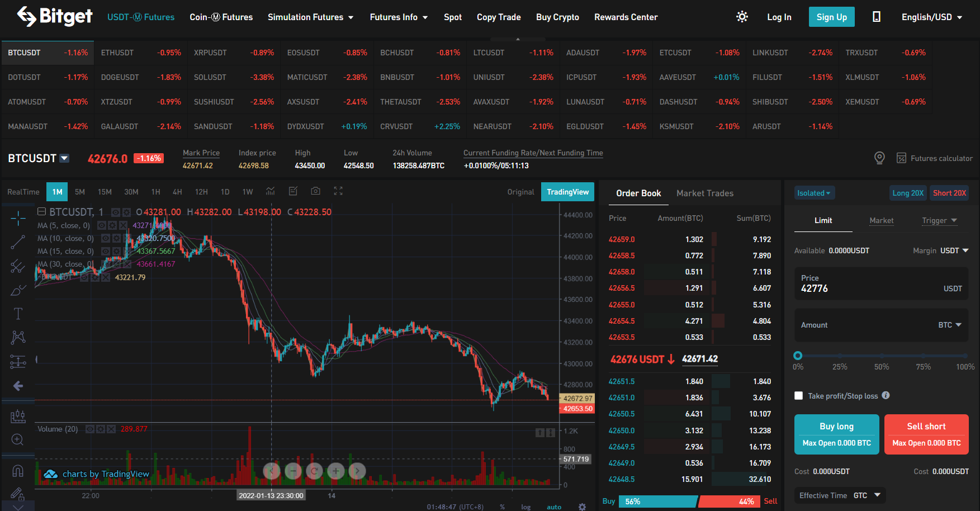Expand the Trigger order type dropdown
The width and height of the screenshot is (980, 511).
[939, 220]
